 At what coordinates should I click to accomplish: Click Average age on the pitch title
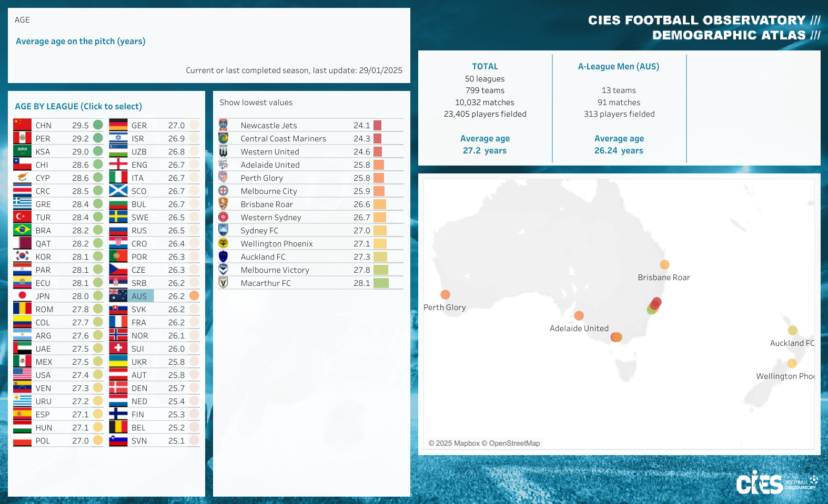(x=80, y=41)
